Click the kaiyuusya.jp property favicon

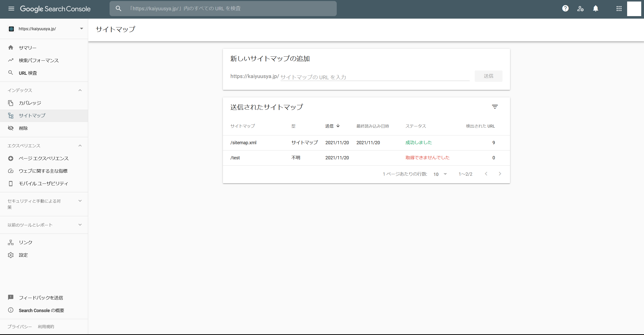point(11,29)
